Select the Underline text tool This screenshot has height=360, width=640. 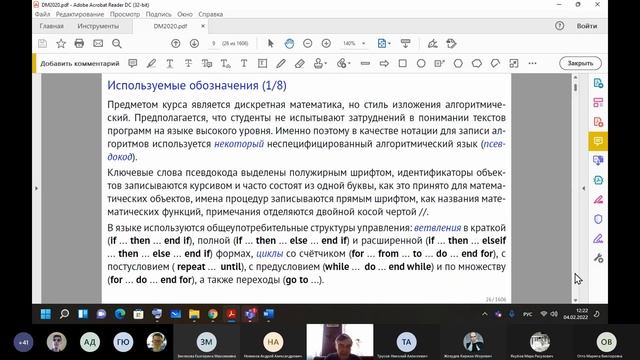pos(170,63)
